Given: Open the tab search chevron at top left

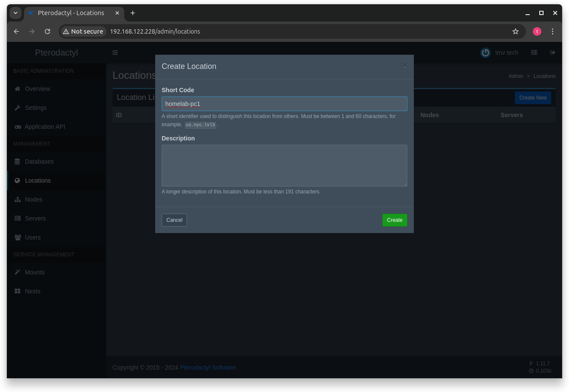Looking at the screenshot, I should [x=16, y=13].
